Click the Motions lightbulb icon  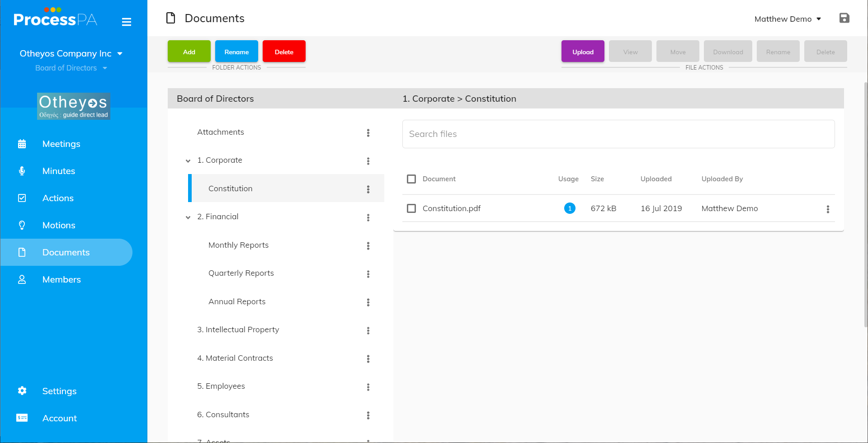tap(22, 225)
